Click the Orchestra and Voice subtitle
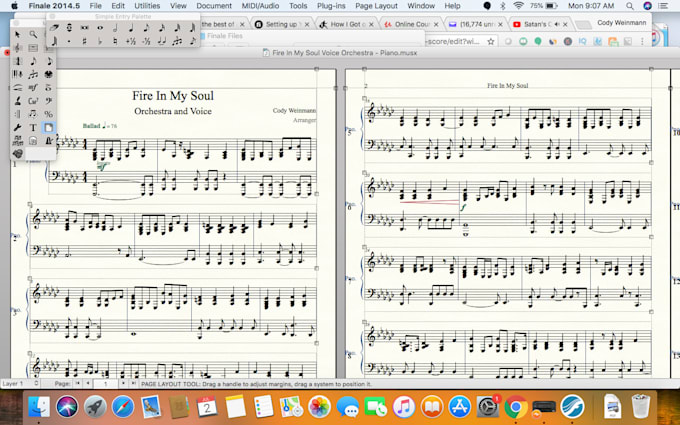Screen dimensions: 680x425 pos(173,111)
